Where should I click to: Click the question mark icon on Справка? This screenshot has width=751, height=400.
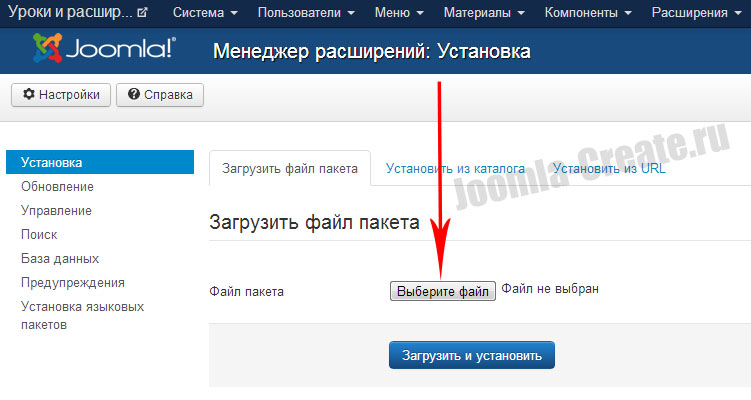pyautogui.click(x=133, y=95)
